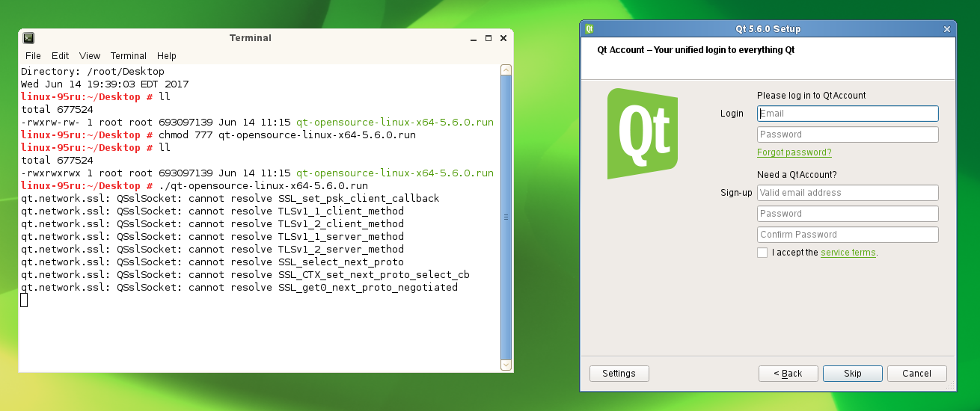Focus the Confirm Password field
The height and width of the screenshot is (411, 980).
tap(848, 235)
